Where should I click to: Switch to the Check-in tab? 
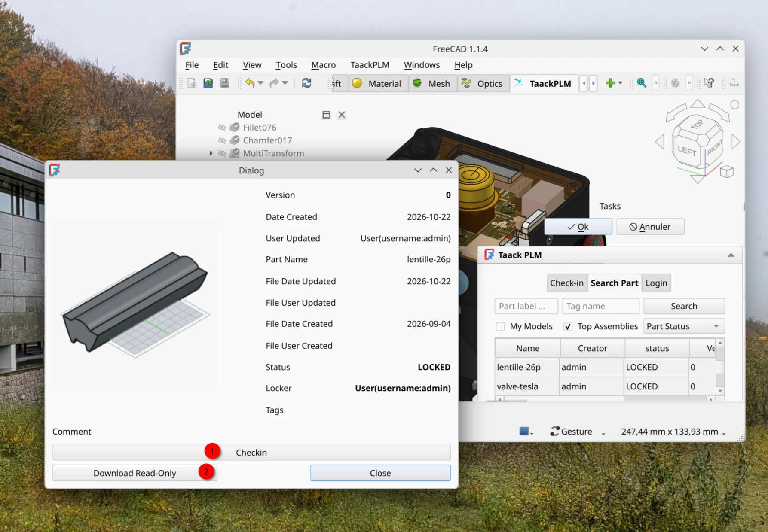pyautogui.click(x=567, y=283)
